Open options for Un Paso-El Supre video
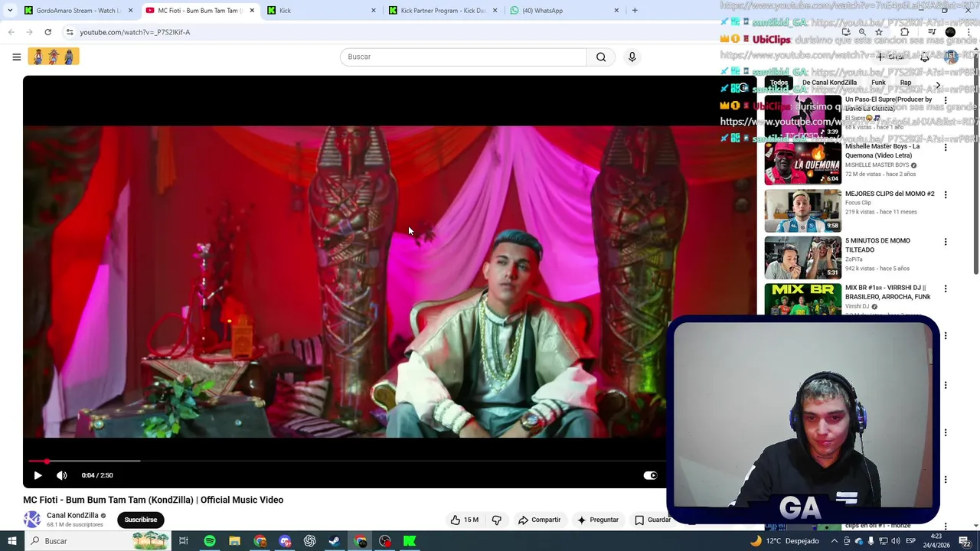Screen dimensions: 980x551 (946, 100)
